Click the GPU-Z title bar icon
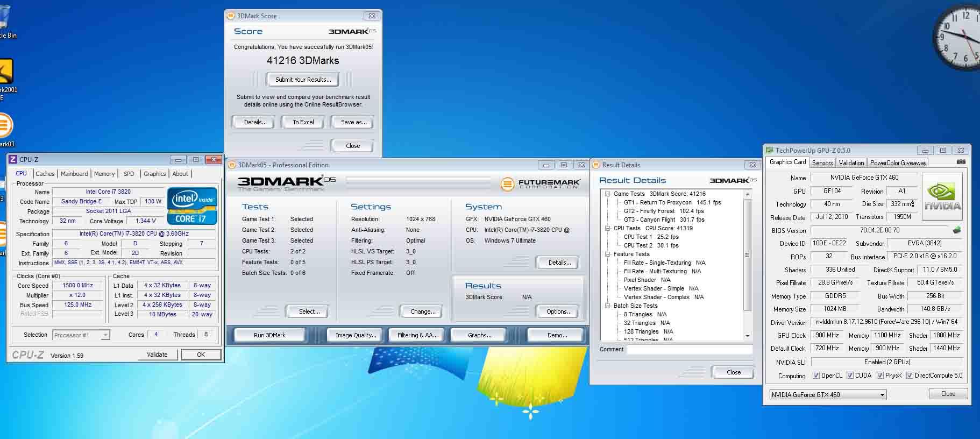Image resolution: width=980 pixels, height=439 pixels. tap(770, 151)
